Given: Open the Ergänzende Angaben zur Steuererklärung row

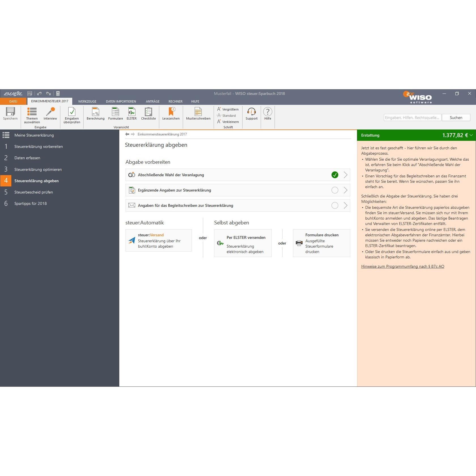Looking at the screenshot, I should coord(238,190).
